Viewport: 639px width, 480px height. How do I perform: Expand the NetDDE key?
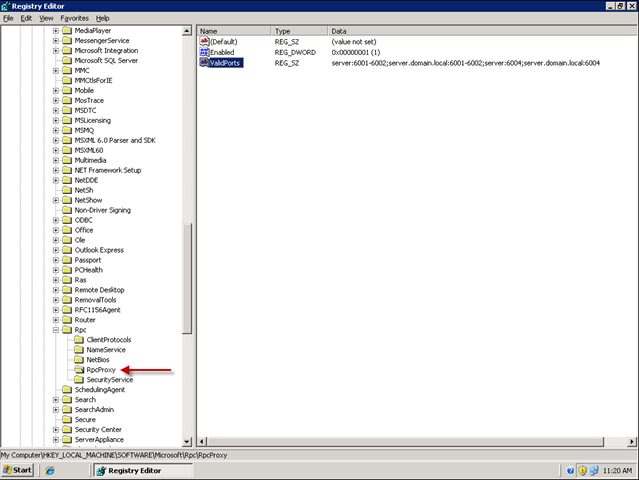(56, 181)
